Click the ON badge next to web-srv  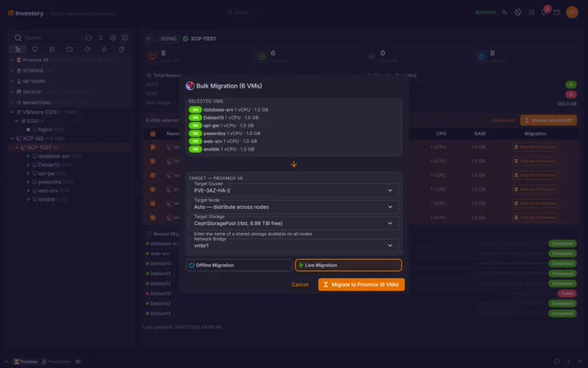point(195,141)
